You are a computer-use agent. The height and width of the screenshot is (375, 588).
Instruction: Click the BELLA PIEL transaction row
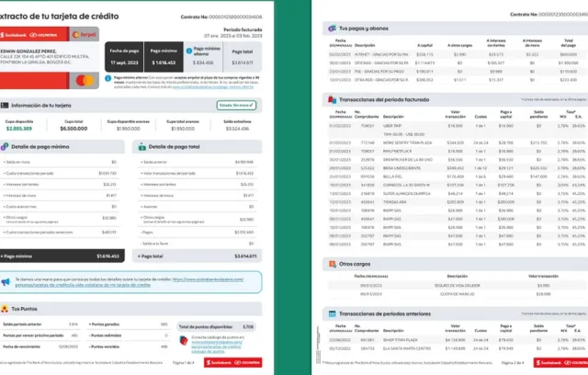[x=458, y=176]
